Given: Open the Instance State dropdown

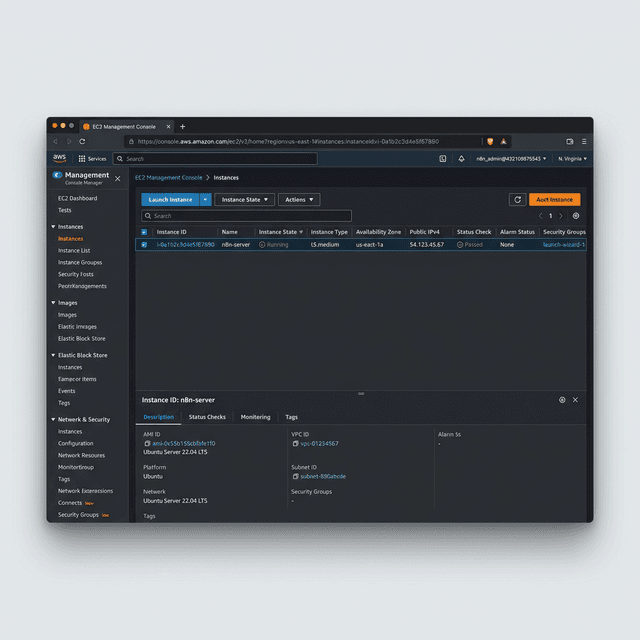Looking at the screenshot, I should (x=244, y=200).
